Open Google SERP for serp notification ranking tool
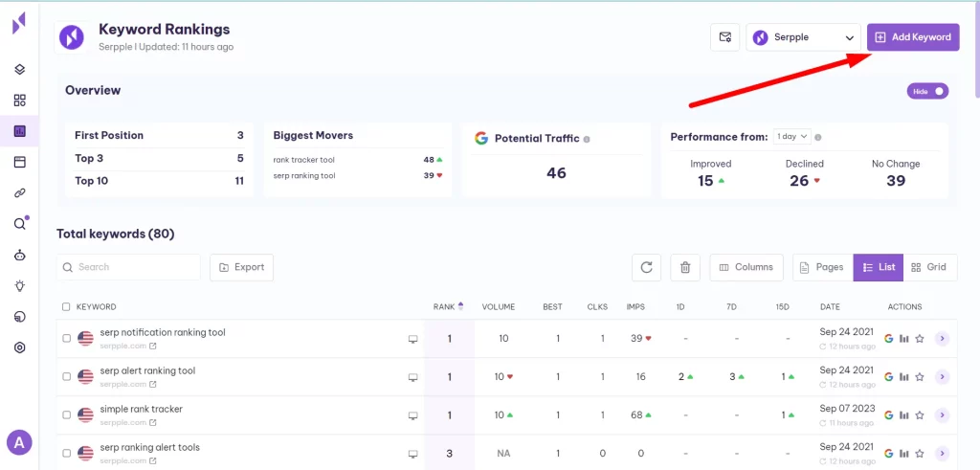 tap(888, 339)
